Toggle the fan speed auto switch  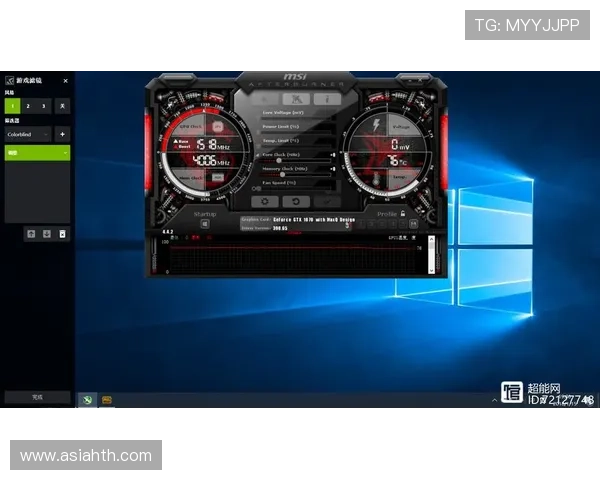pyautogui.click(x=256, y=189)
